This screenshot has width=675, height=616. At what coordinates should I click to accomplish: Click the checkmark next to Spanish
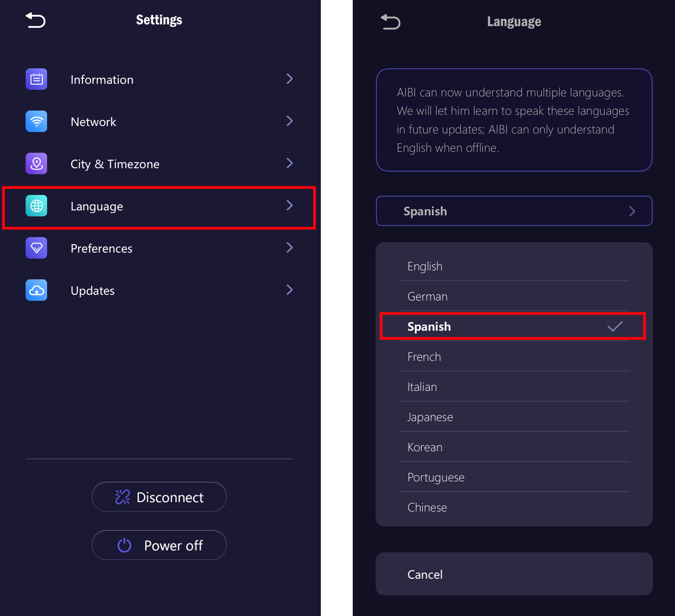[615, 326]
